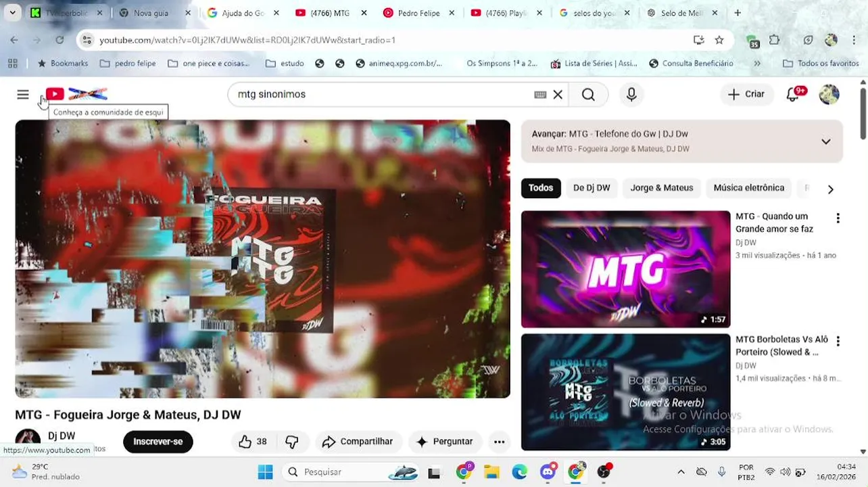Open Chrome three-dot menu
Image resolution: width=868 pixels, height=487 pixels.
point(853,40)
